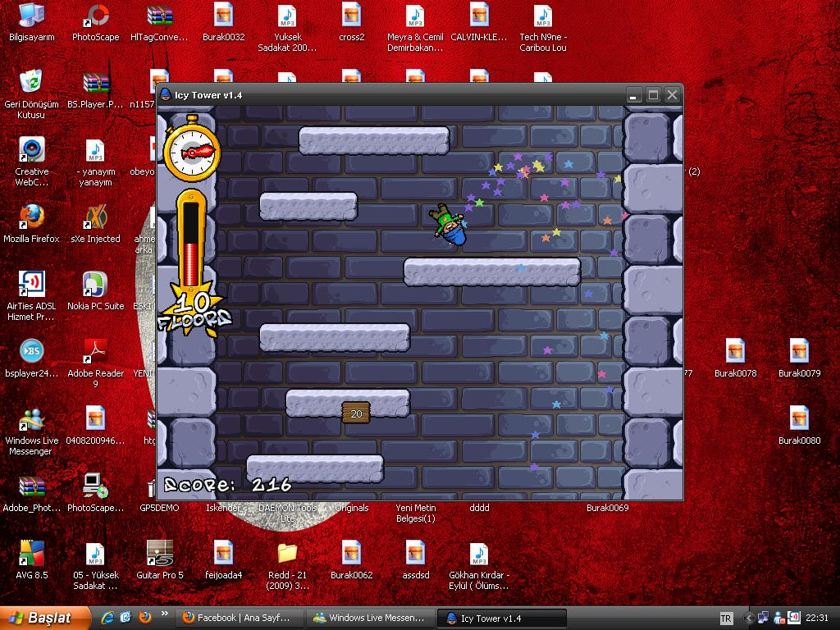Screen dimensions: 840x630
Task: Click the Başlat start button
Action: pos(44,618)
